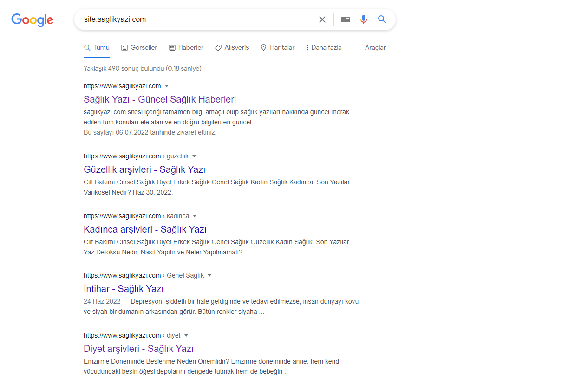
Task: Open Kadınca arşivleri - Sağlık Yazı result
Action: 145,229
